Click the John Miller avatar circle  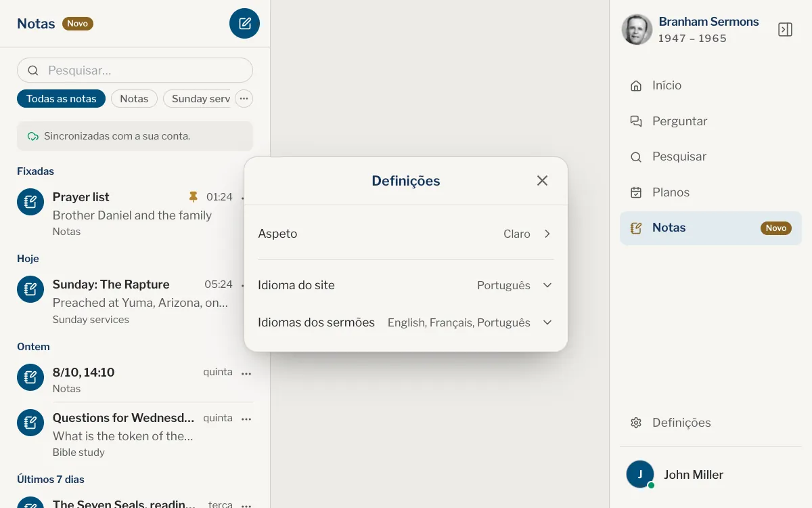pyautogui.click(x=640, y=474)
